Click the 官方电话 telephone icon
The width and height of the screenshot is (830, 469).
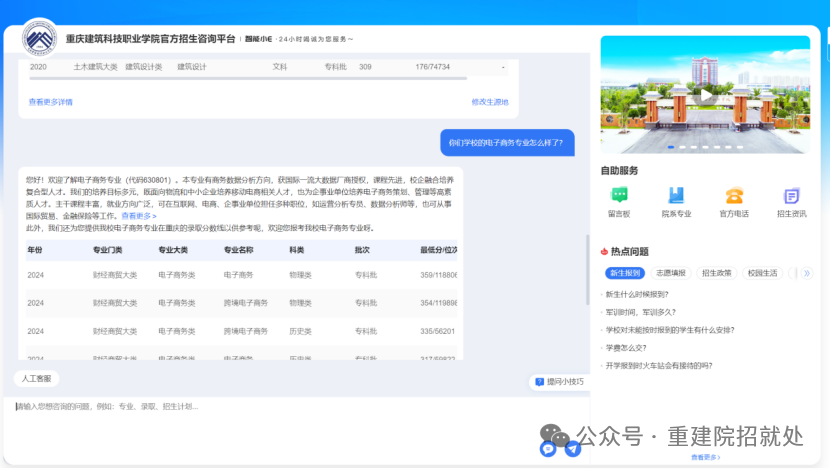tap(734, 196)
